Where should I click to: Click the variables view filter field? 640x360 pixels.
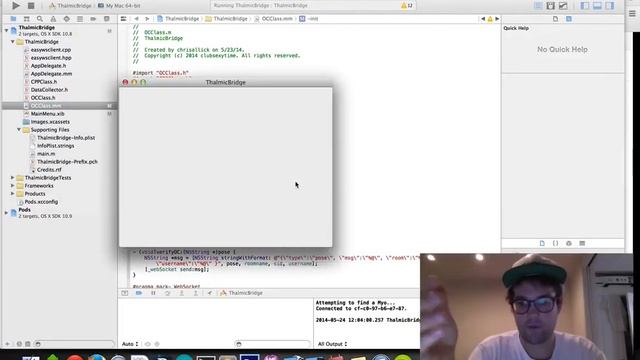(x=273, y=344)
